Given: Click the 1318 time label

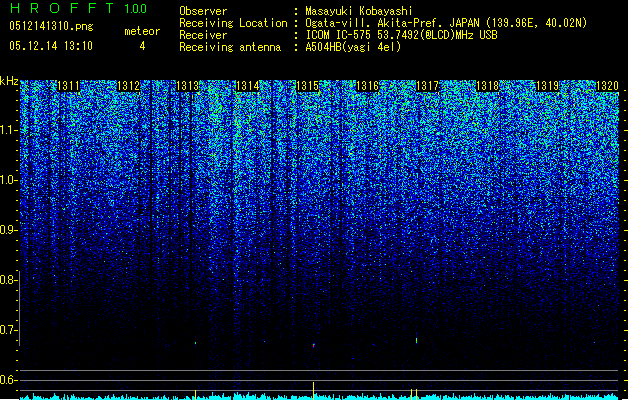Looking at the screenshot, I should tap(487, 86).
